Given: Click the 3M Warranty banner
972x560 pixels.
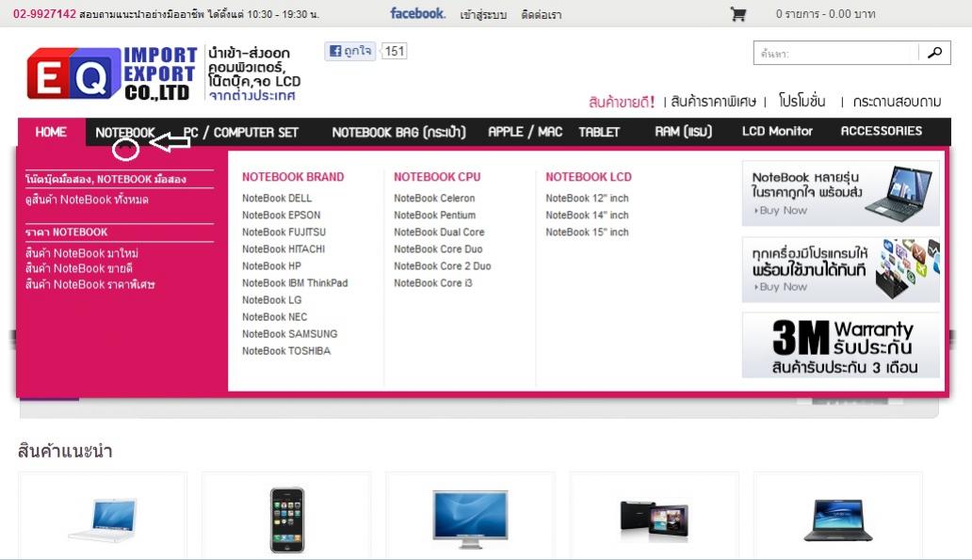Looking at the screenshot, I should click(x=840, y=345).
